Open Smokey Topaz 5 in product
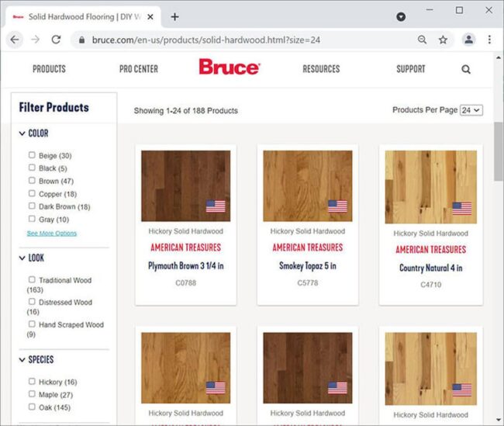 (x=308, y=266)
